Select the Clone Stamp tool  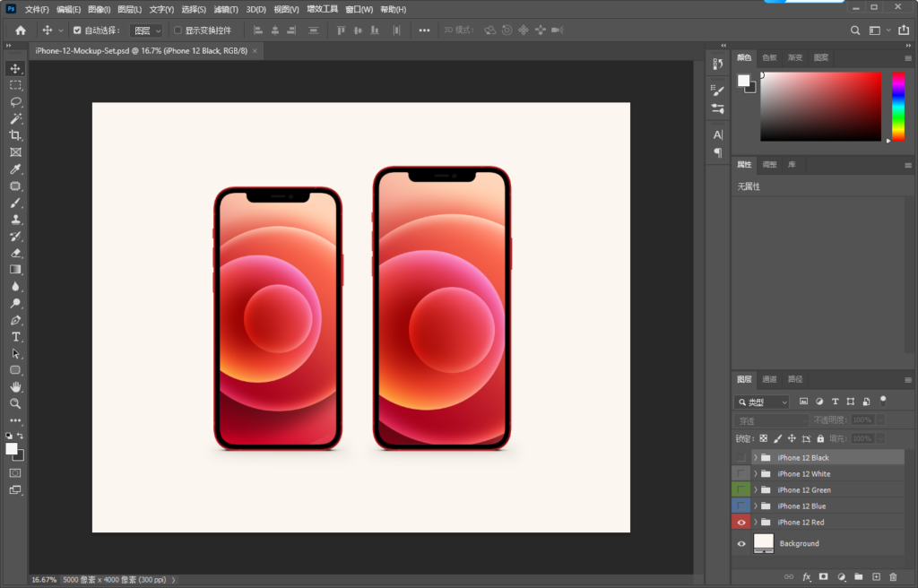(15, 220)
